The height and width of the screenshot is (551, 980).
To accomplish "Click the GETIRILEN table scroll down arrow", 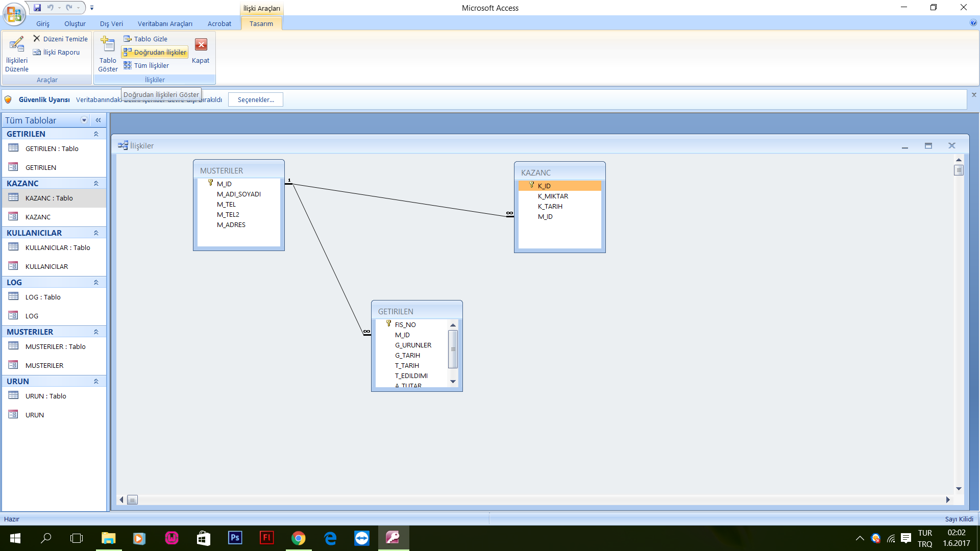I will (x=453, y=382).
